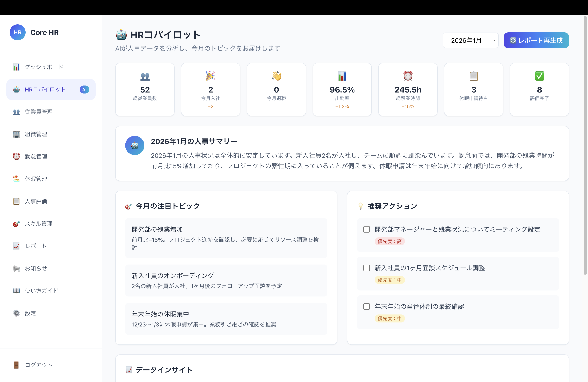Go to the 組織管理 menu item

[36, 134]
